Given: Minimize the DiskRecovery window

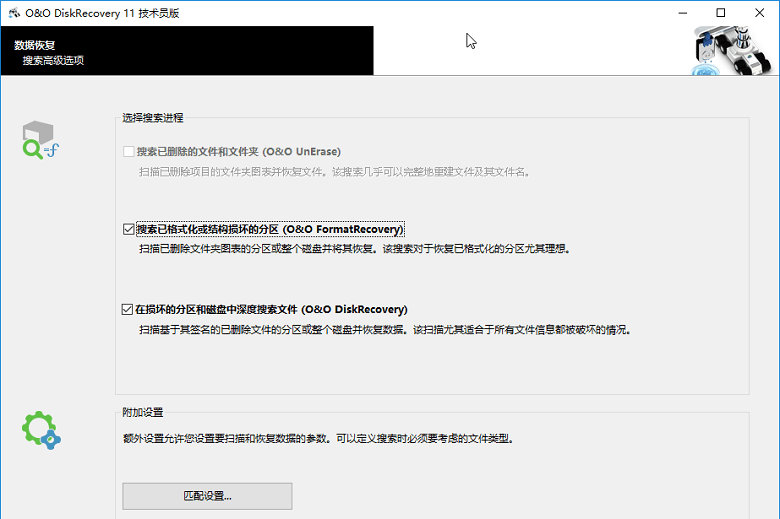Looking at the screenshot, I should tap(682, 13).
